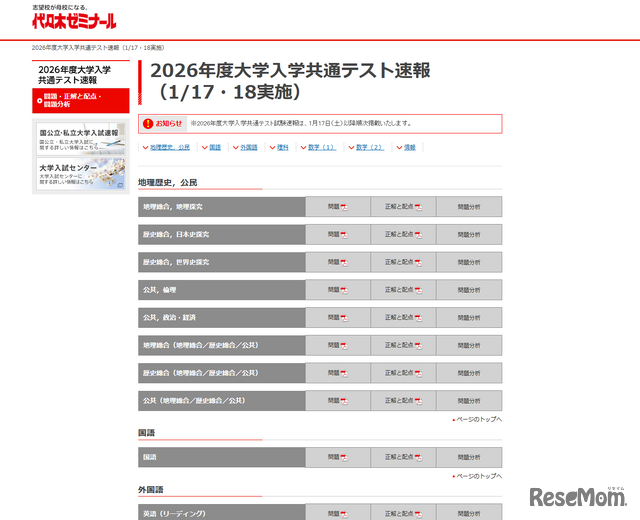Open 問題 PDF for 英語（リーディング）
This screenshot has width=640, height=520.
point(338,513)
